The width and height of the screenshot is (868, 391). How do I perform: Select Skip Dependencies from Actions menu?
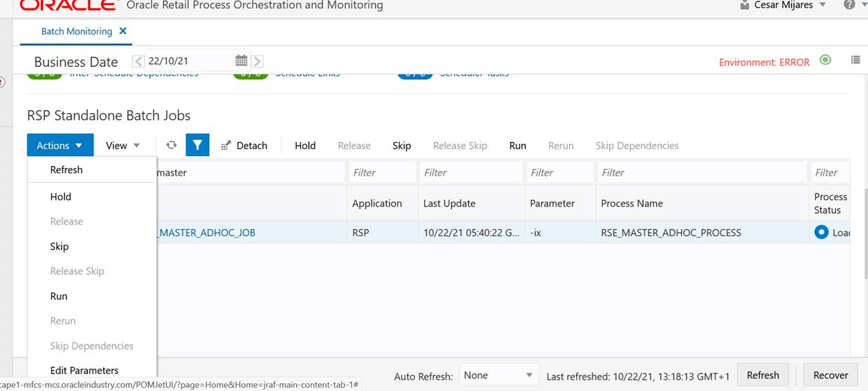(91, 345)
